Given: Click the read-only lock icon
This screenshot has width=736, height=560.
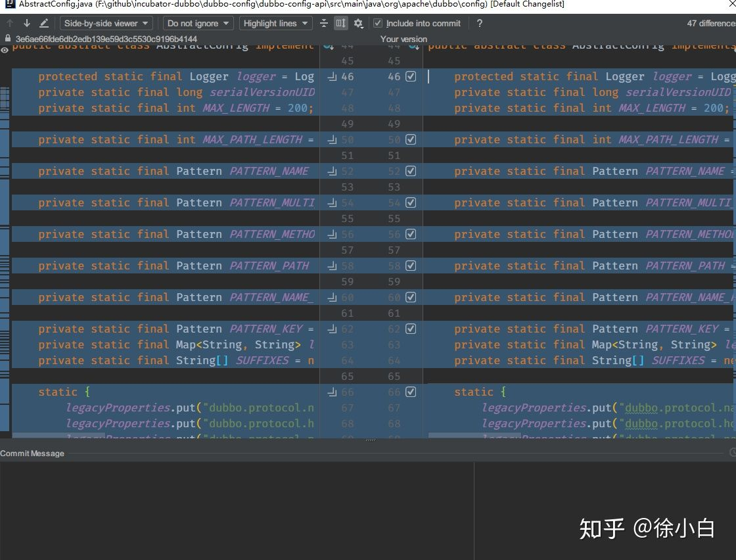Looking at the screenshot, I should point(8,39).
